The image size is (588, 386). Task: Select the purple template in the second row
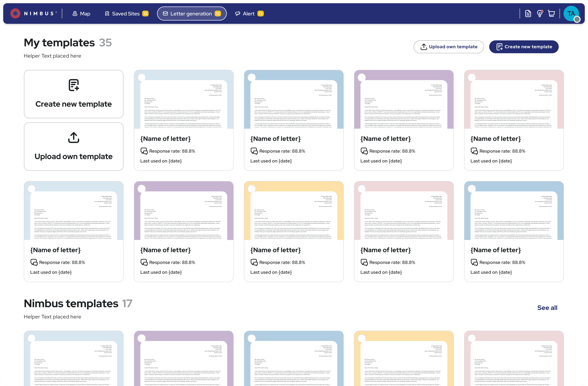point(141,188)
